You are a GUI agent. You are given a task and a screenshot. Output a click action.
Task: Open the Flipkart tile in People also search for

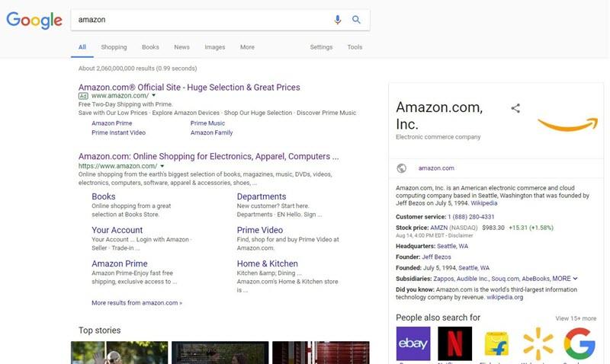[496, 343]
